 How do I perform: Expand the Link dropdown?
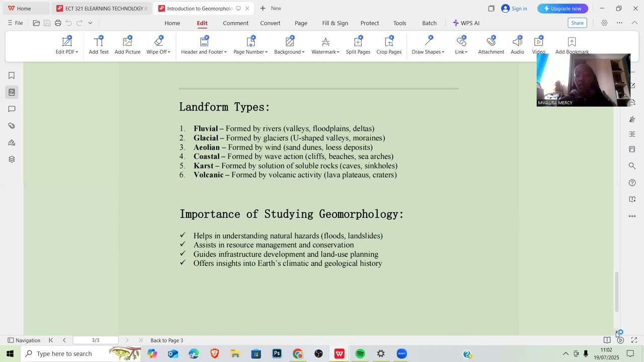pos(461,45)
